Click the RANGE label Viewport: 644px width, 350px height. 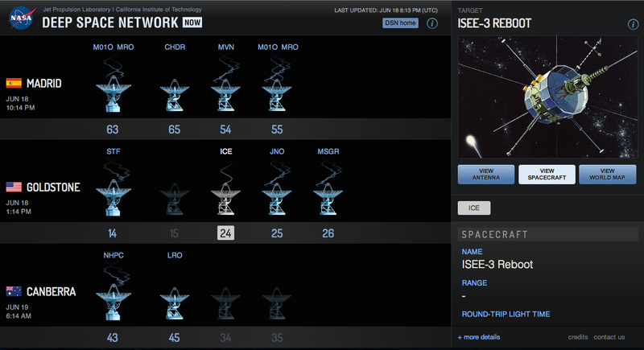(x=474, y=283)
